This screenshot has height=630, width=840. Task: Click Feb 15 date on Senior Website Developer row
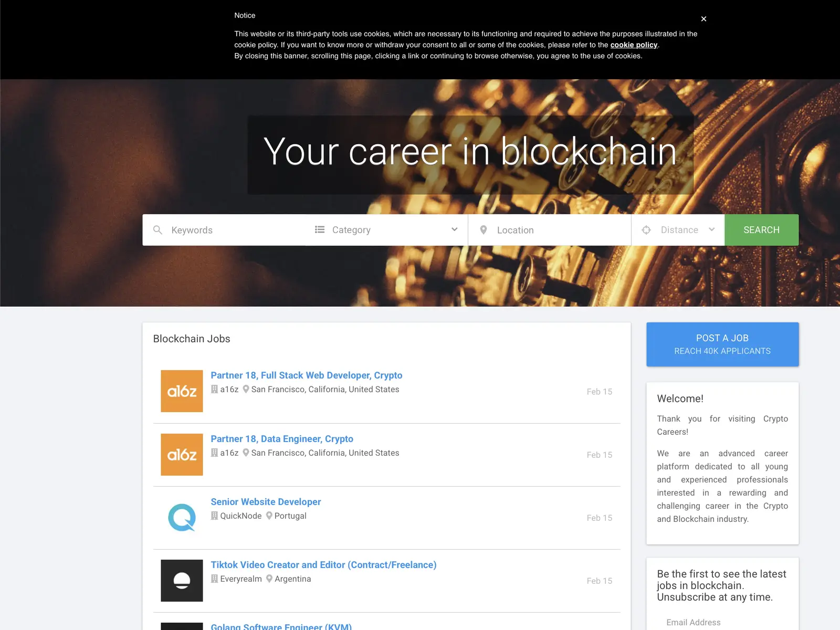(600, 518)
